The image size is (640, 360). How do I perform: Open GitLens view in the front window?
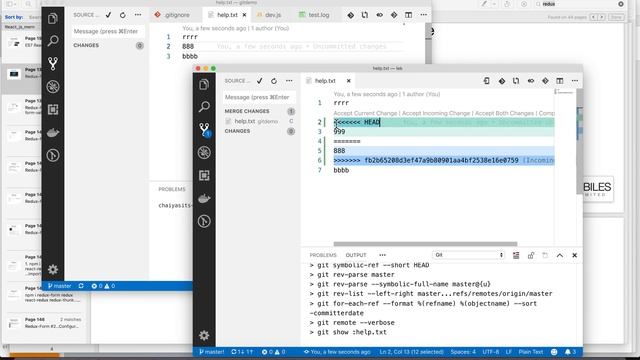click(x=204, y=221)
